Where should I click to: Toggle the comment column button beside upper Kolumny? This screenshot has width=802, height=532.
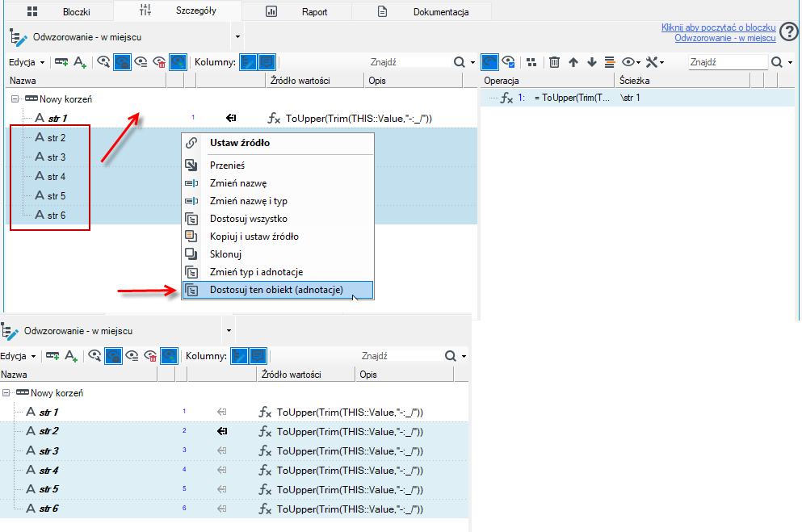267,62
